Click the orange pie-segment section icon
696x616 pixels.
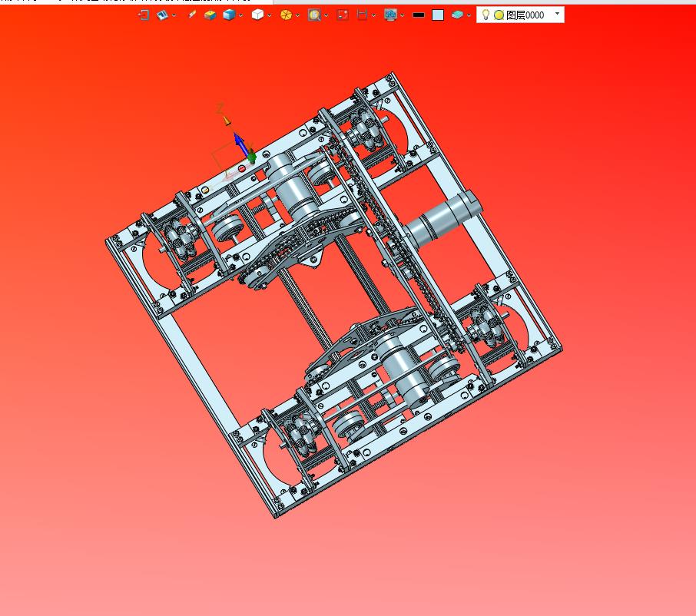click(x=286, y=15)
